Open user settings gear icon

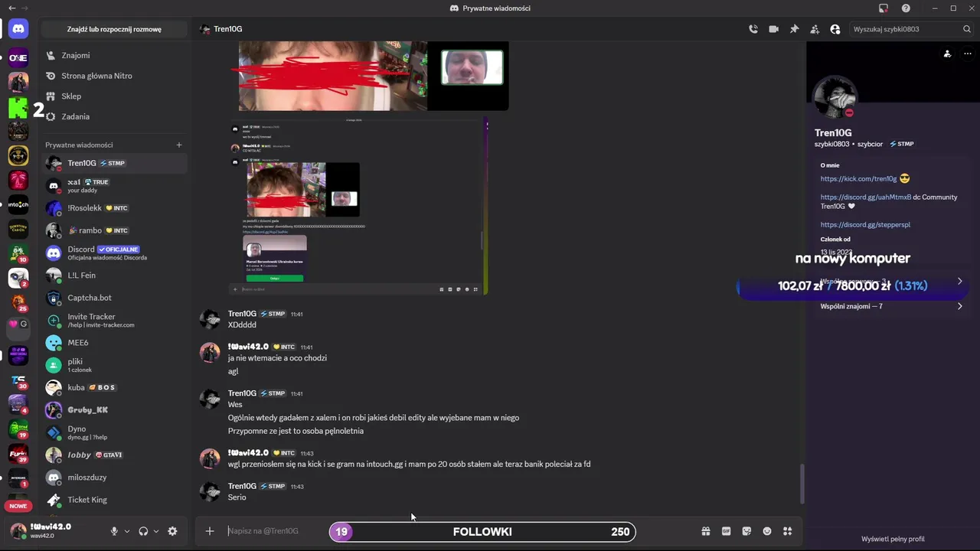(x=172, y=531)
